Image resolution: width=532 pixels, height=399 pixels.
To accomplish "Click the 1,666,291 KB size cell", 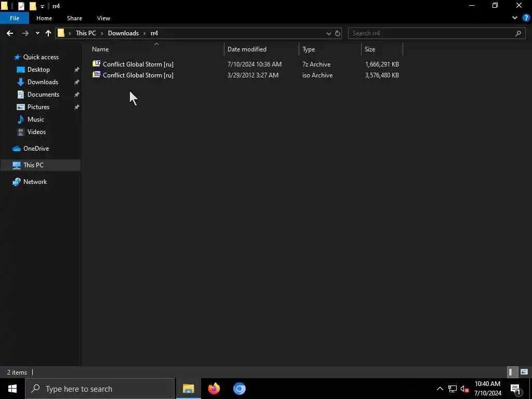I will [382, 64].
